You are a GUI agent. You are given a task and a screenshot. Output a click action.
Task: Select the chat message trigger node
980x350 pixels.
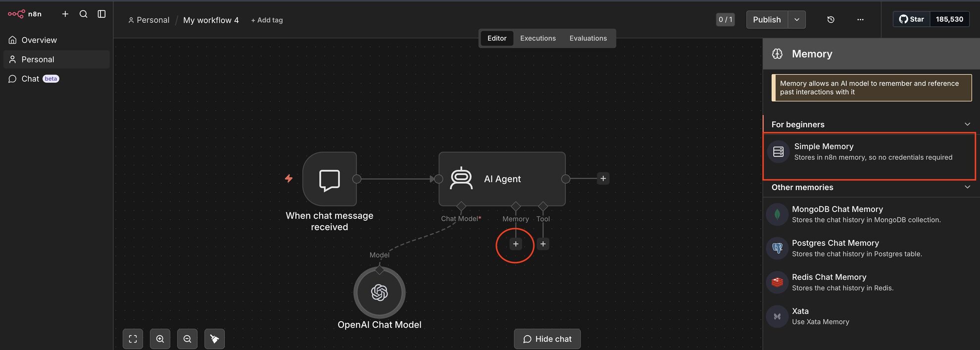tap(330, 179)
